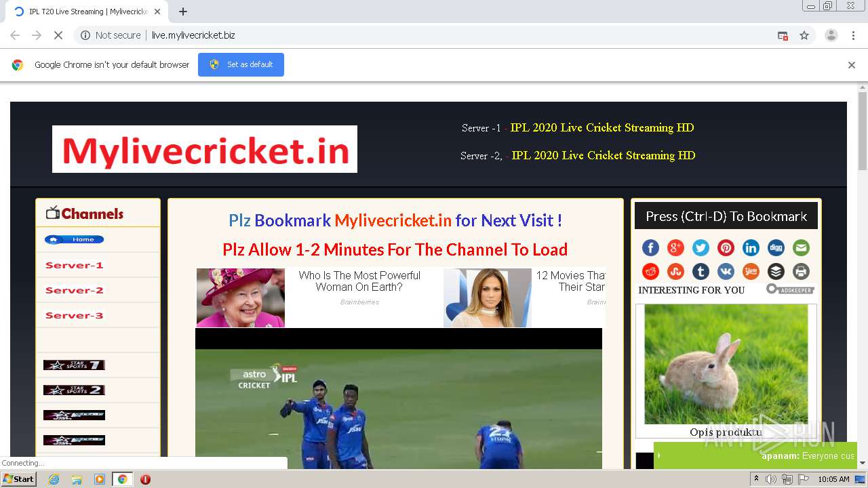Screen dimensions: 868x488
Task: Click the 10:05 AM taskbar clock
Action: coord(833,479)
